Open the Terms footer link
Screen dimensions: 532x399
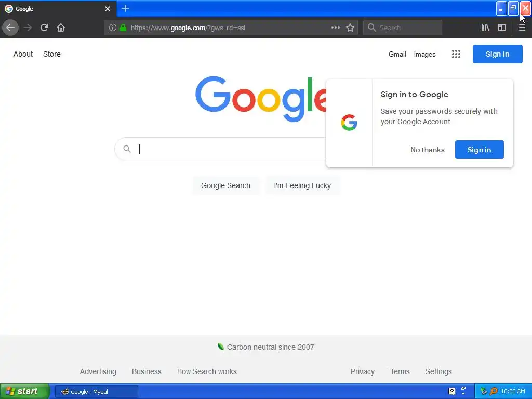(x=400, y=371)
